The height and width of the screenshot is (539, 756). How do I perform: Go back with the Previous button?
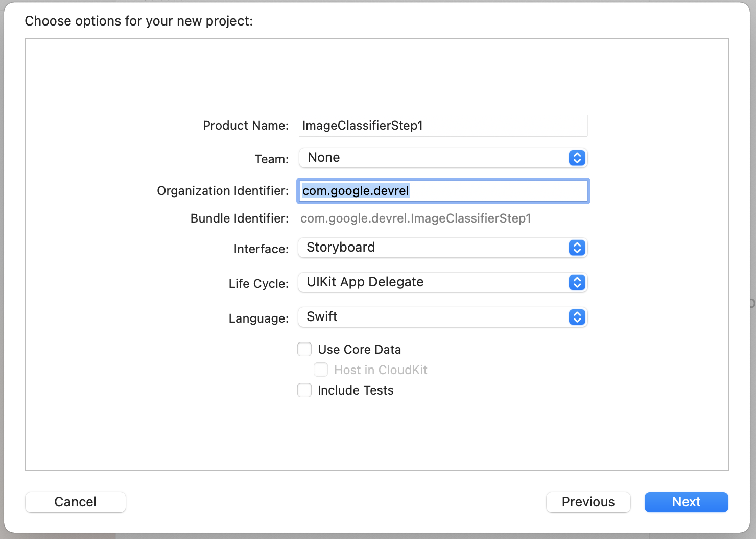click(x=588, y=502)
